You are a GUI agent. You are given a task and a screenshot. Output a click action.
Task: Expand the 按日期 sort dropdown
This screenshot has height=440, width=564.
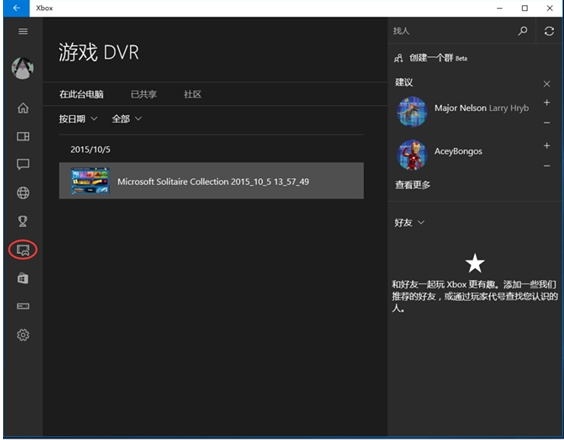click(78, 119)
